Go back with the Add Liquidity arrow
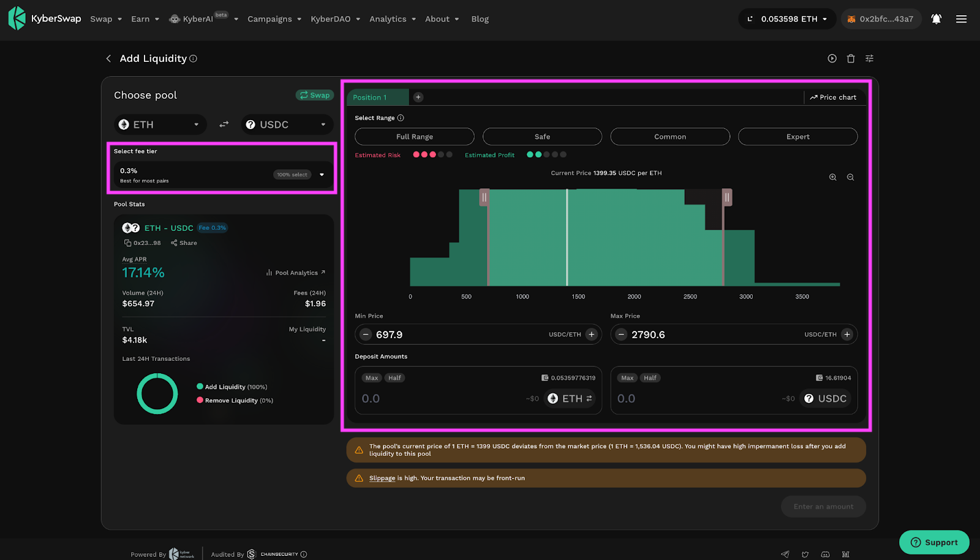Screen dimensions: 980x560 [108, 58]
